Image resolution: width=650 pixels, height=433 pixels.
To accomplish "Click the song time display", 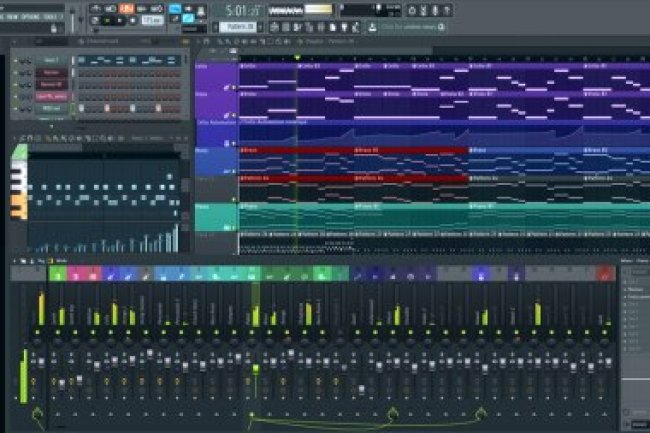I will [238, 10].
